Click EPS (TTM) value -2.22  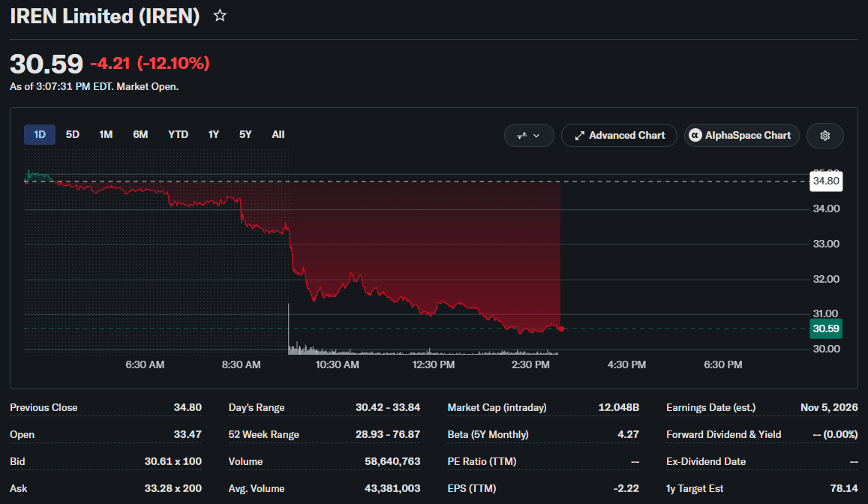[x=626, y=488]
